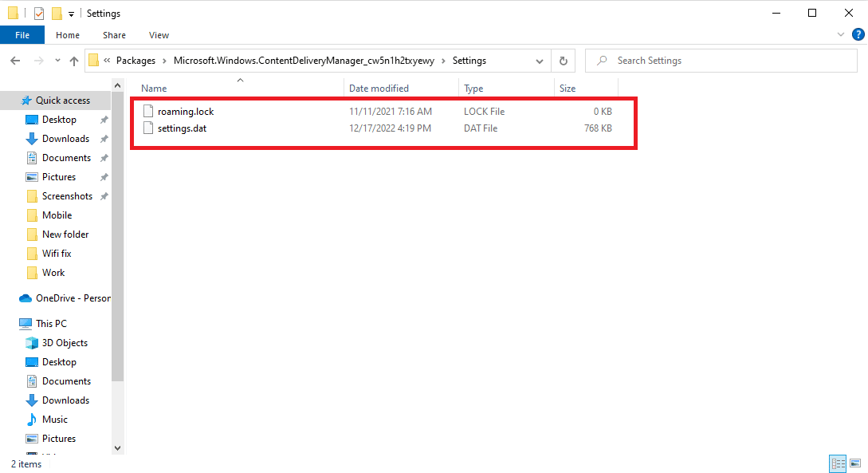Click the Microsoft.Windows.ContentDeliveryManager breadcrumb
The width and height of the screenshot is (868, 473).
click(304, 61)
